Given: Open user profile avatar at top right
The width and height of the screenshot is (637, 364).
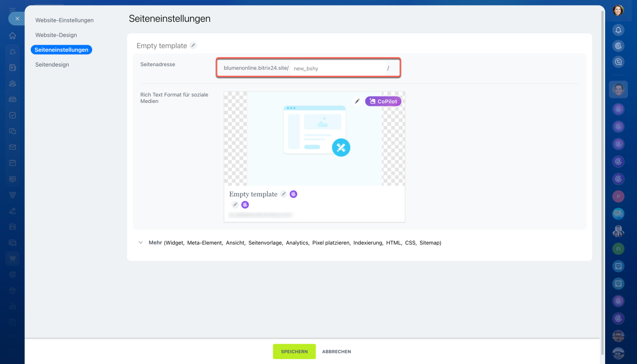Looking at the screenshot, I should [x=618, y=10].
